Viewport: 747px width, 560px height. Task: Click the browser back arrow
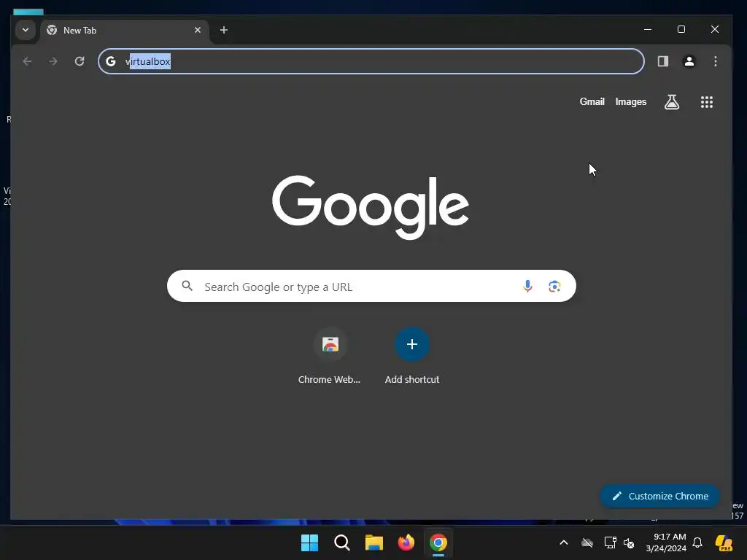(27, 61)
